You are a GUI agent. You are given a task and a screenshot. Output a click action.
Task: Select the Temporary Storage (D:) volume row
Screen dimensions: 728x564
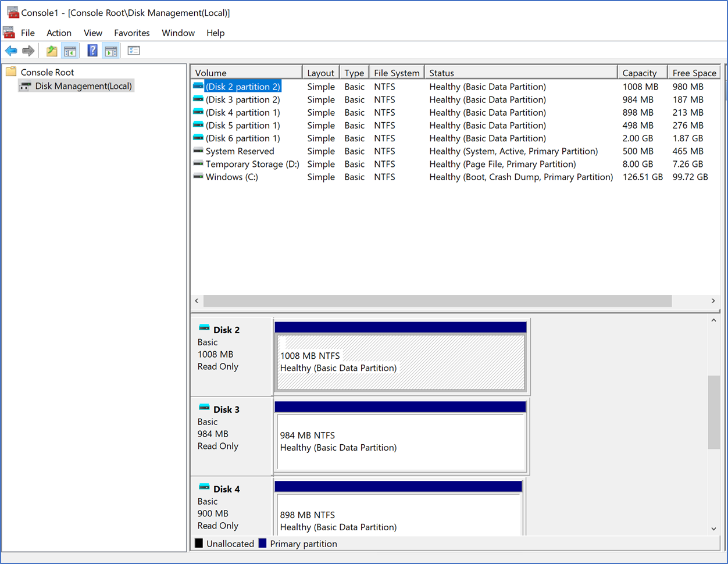coord(455,164)
